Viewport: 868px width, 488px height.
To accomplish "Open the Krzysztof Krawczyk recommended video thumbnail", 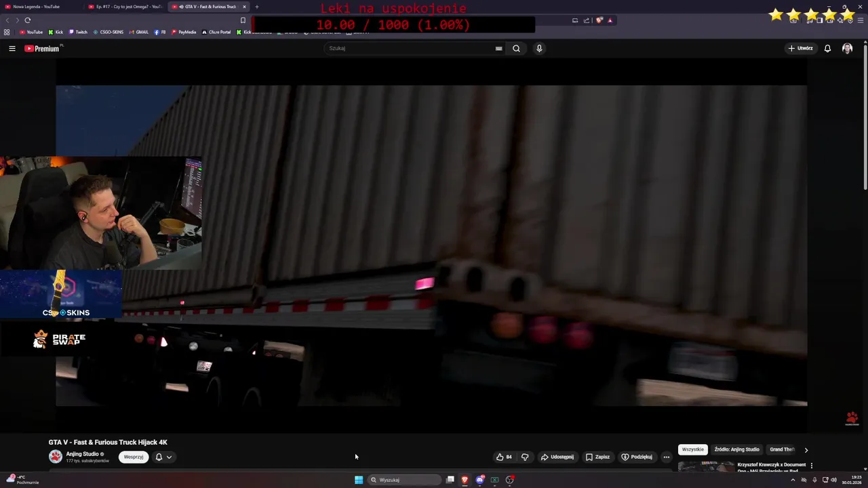I will coord(706,466).
